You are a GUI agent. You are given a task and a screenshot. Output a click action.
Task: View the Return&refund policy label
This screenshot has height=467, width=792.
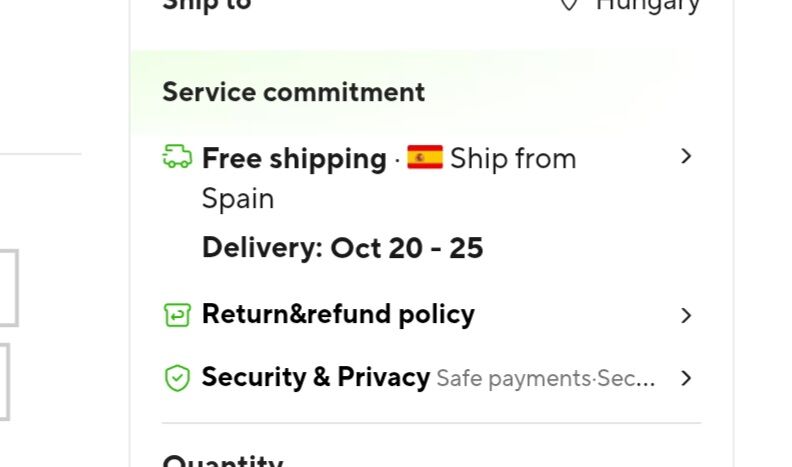[x=338, y=314]
